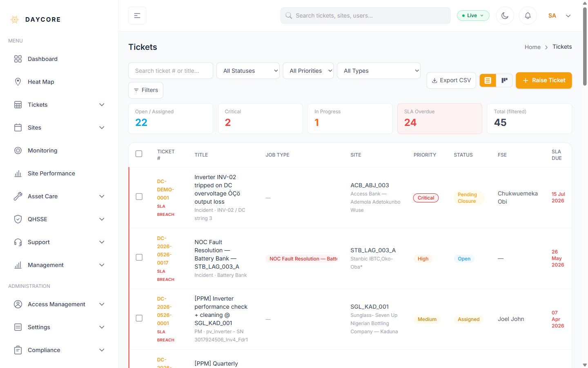Open the All Statuses dropdown

248,71
